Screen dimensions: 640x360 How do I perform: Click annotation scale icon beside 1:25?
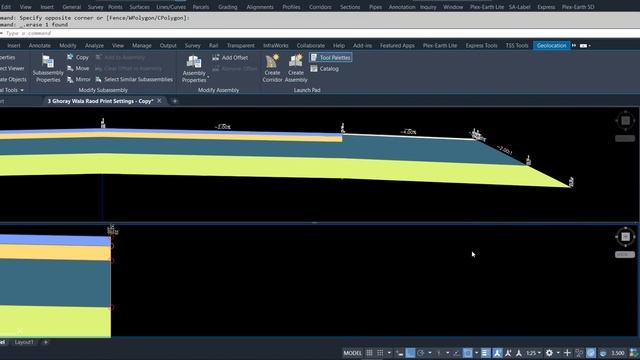point(519,353)
